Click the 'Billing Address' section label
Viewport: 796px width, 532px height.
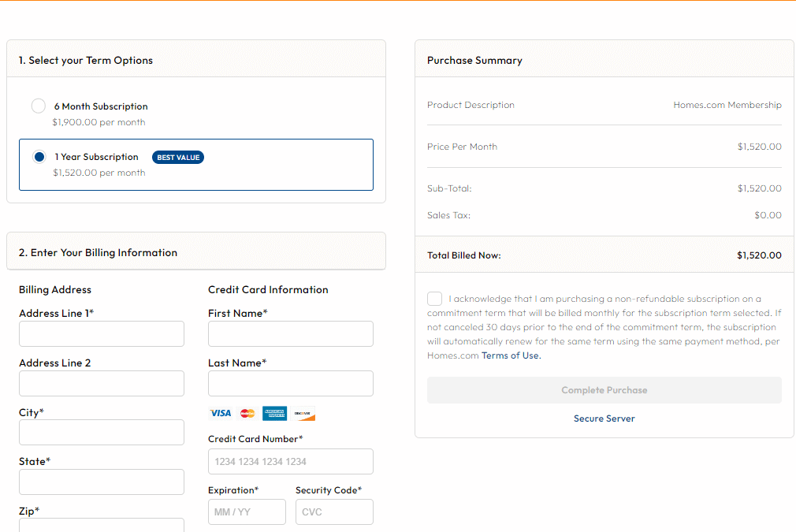click(55, 289)
